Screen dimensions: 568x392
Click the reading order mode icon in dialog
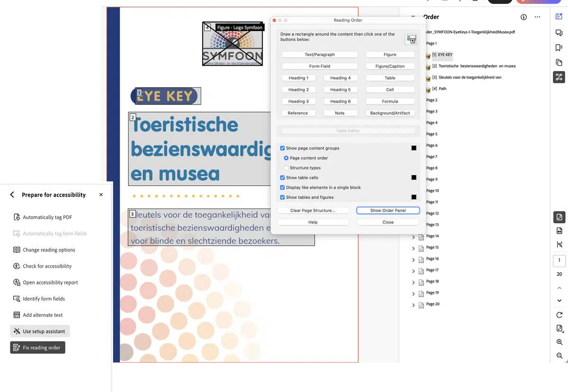[410, 40]
